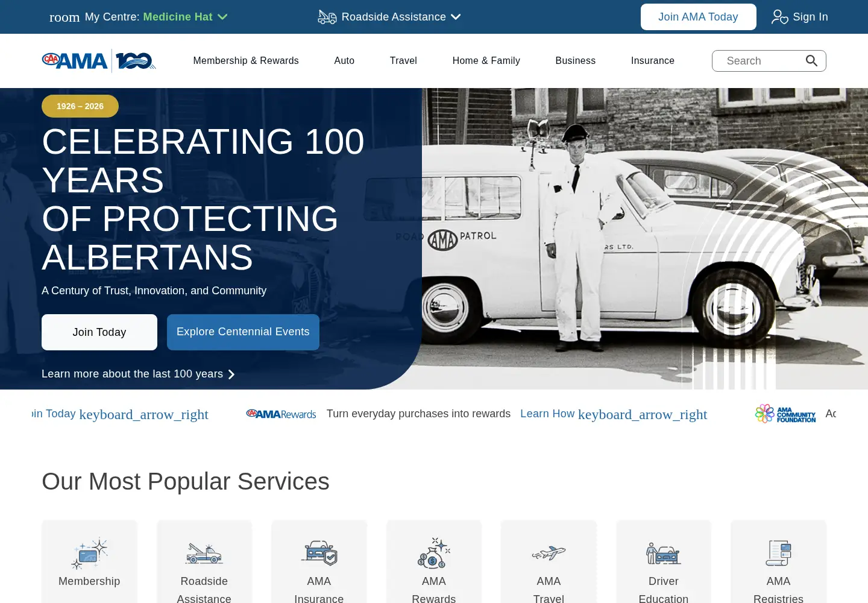
Task: Click the roadside tow truck icon in top bar
Action: tap(327, 17)
